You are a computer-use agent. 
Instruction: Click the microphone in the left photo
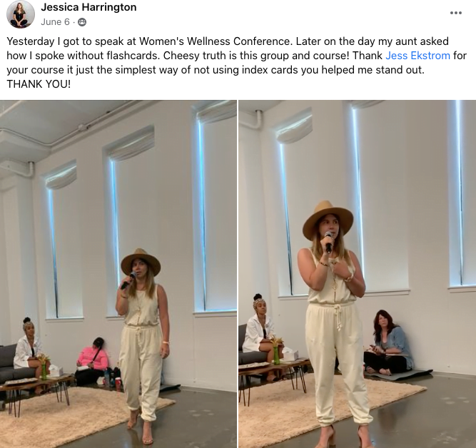coord(128,280)
